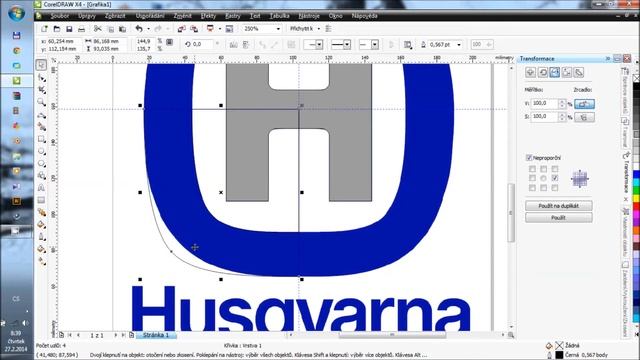Select the Fill bucket tool

[x=41, y=249]
